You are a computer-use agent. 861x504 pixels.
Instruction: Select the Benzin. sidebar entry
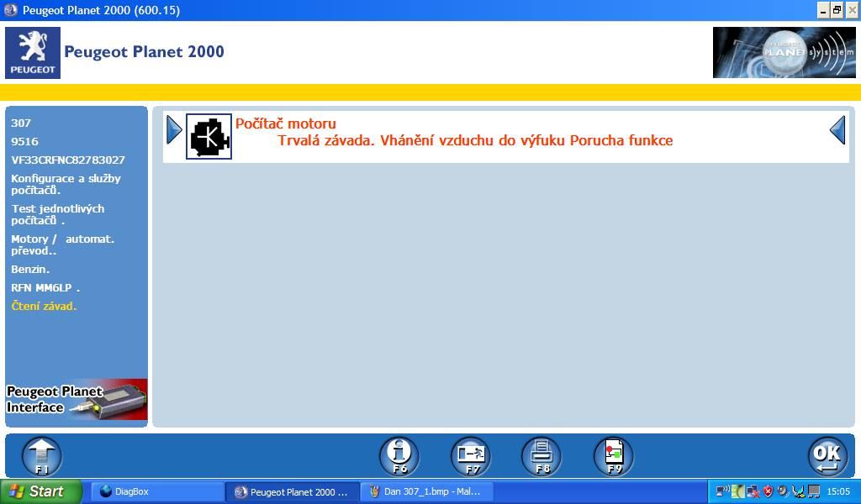30,270
